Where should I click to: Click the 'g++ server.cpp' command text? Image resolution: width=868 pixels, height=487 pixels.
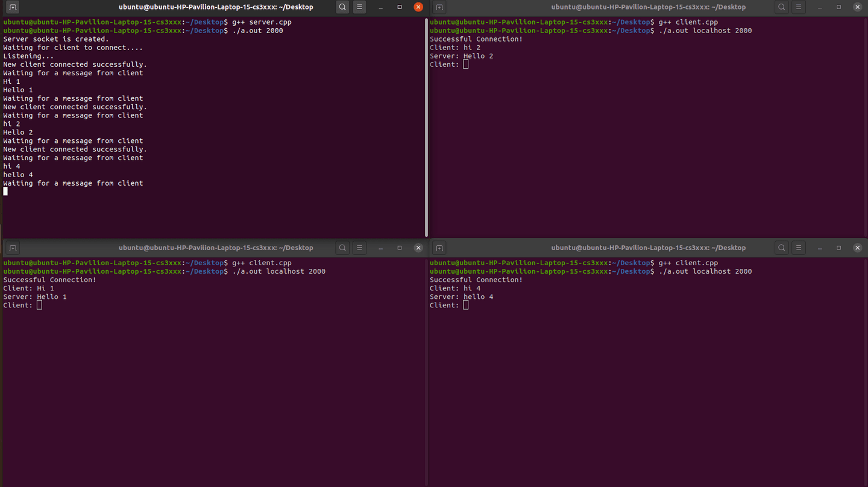[262, 22]
